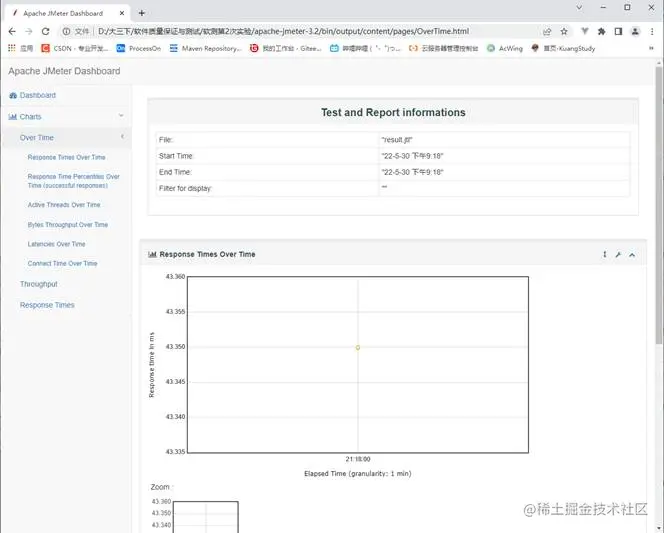Go back in browser history
Screen dimensions: 664x533
click(12, 31)
